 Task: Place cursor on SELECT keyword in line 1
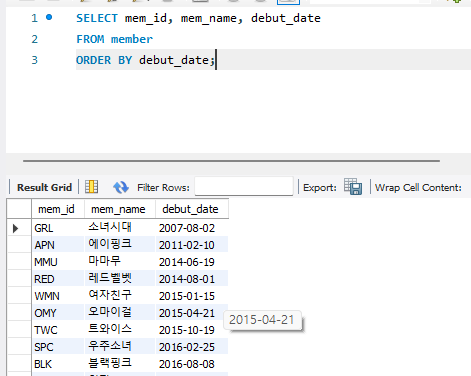(x=97, y=18)
